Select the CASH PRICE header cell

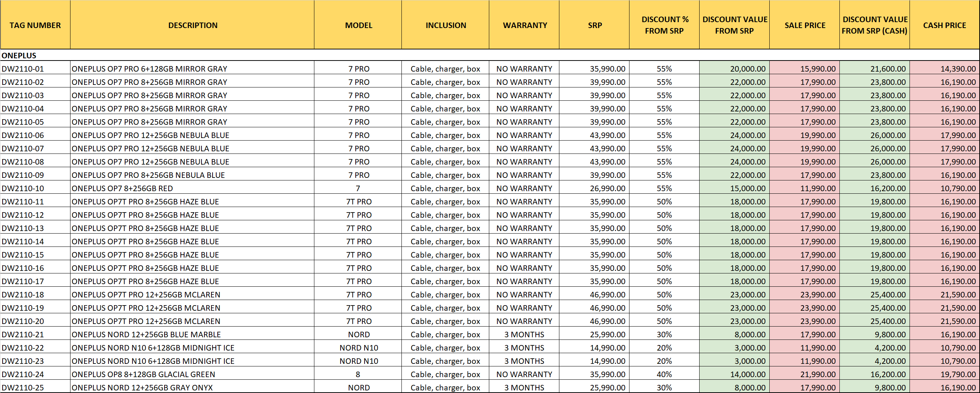945,25
